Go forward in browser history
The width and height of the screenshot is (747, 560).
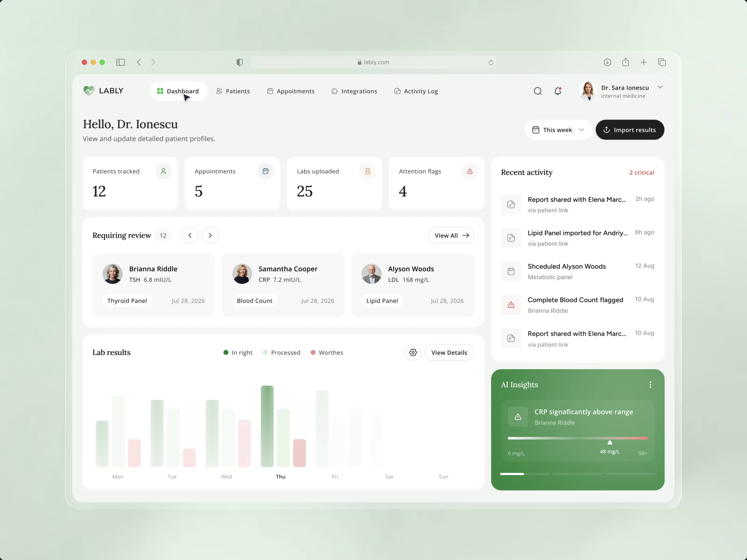point(153,62)
